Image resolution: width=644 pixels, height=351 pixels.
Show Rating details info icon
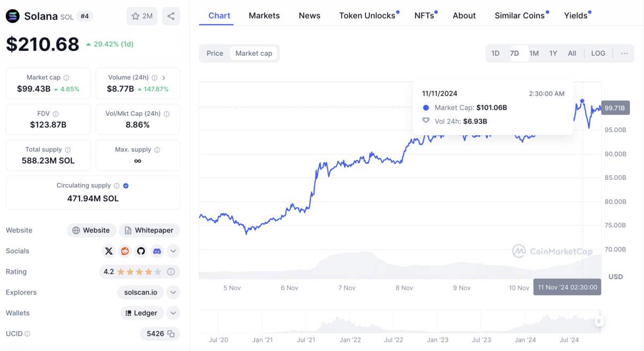[x=171, y=272]
